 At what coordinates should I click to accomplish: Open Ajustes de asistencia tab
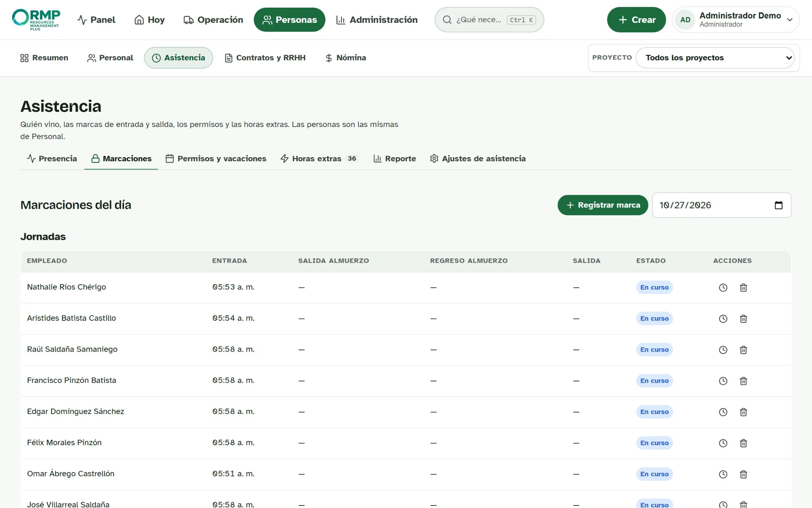point(478,159)
